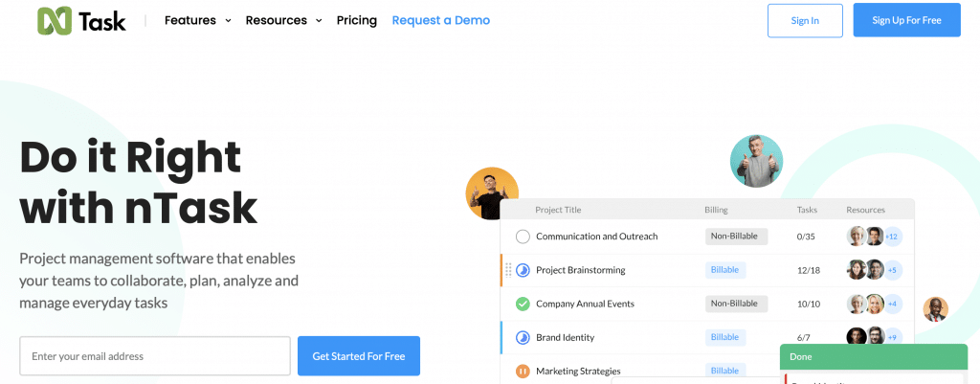Focus the email address input field
The image size is (980, 384).
(155, 356)
